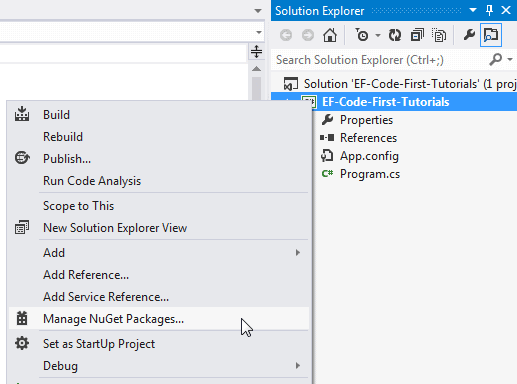Click the editor split handle above scrollbar

pyautogui.click(x=256, y=52)
